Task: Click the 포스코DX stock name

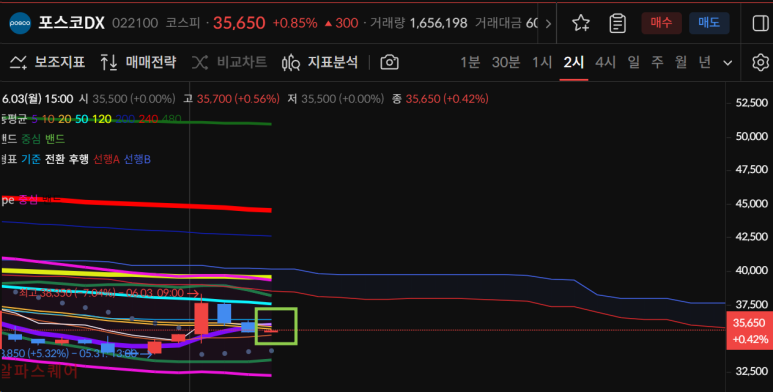Action: pos(71,23)
